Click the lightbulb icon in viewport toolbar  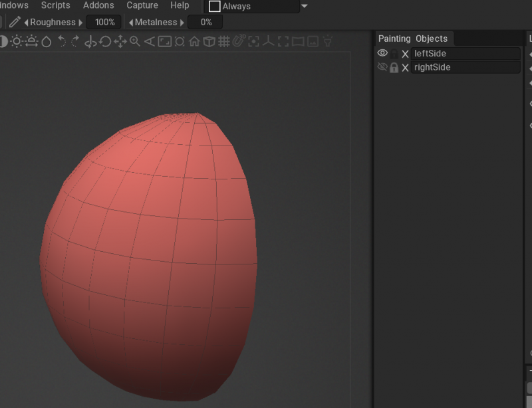(x=327, y=42)
